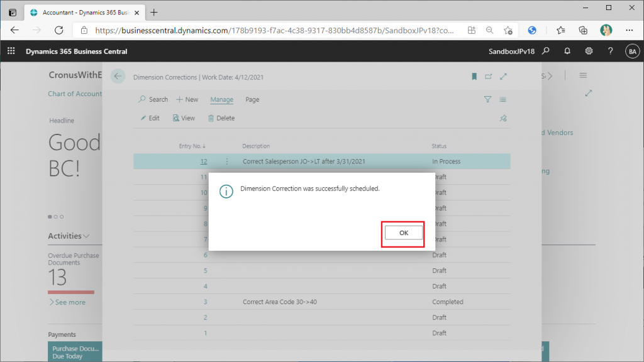This screenshot has width=644, height=362.
Task: Go to the second headline dot
Action: 56,217
